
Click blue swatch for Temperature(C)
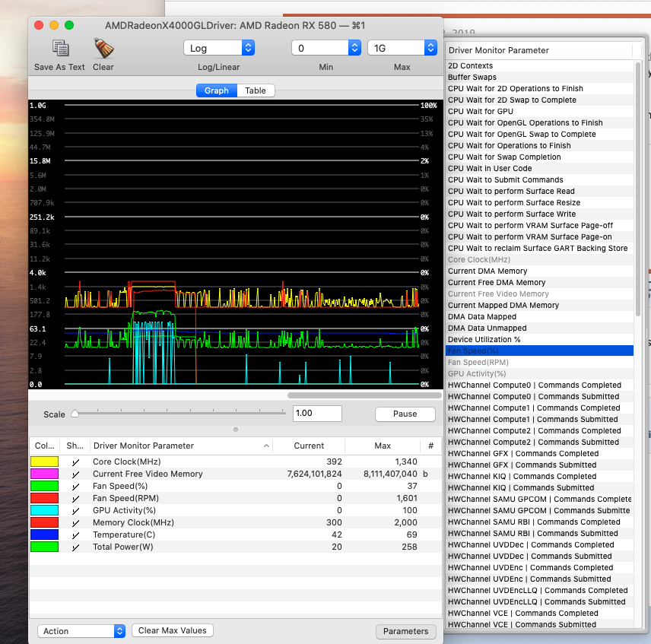44,535
